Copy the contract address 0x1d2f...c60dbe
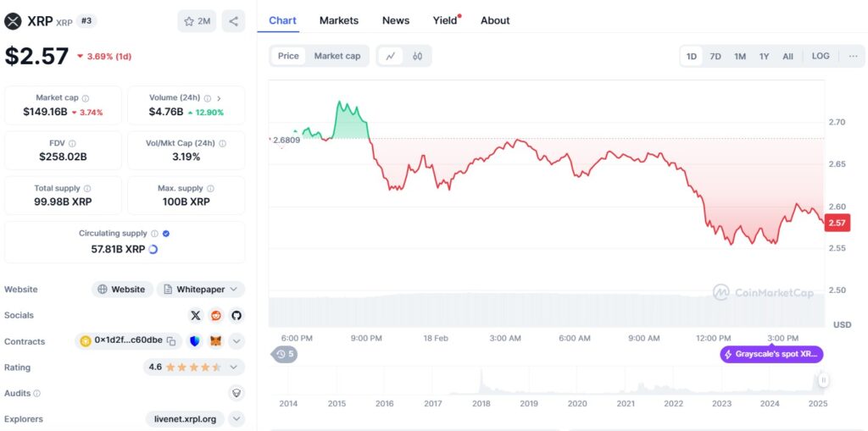Image resolution: width=868 pixels, height=431 pixels. point(171,341)
